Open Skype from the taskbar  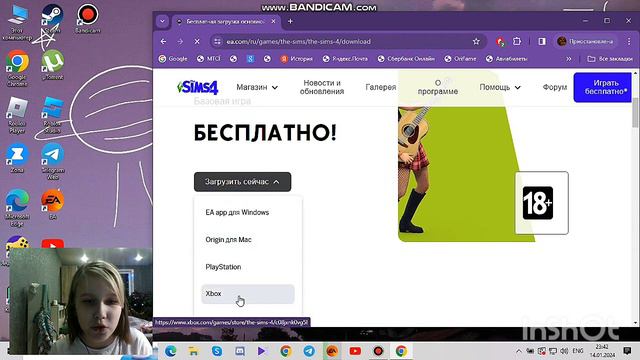[x=217, y=351]
